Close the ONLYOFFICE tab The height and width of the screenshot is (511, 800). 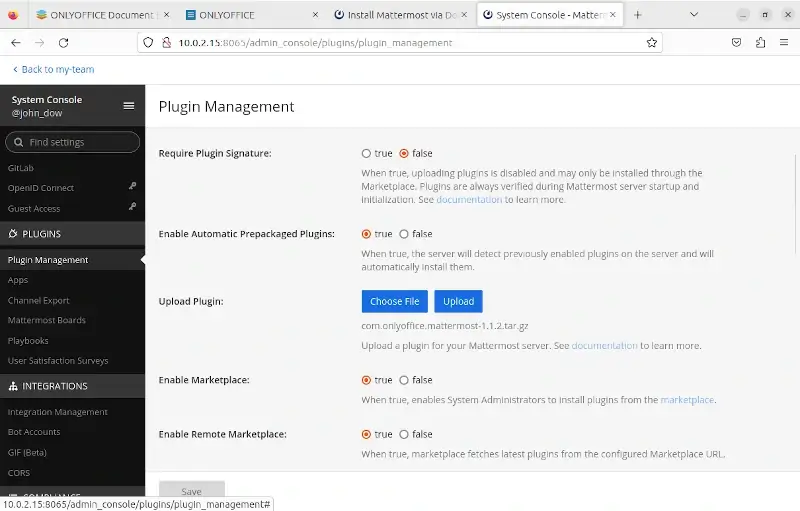pos(315,15)
